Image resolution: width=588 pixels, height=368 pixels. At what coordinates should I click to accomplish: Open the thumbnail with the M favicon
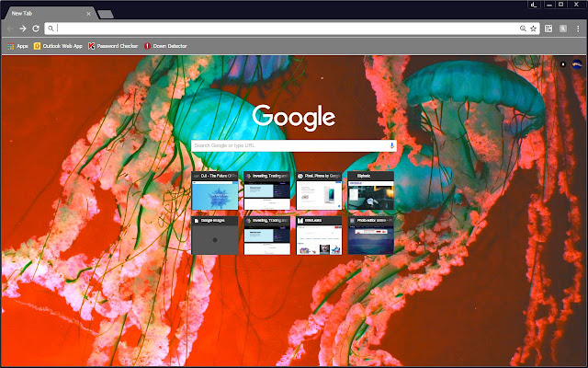319,236
